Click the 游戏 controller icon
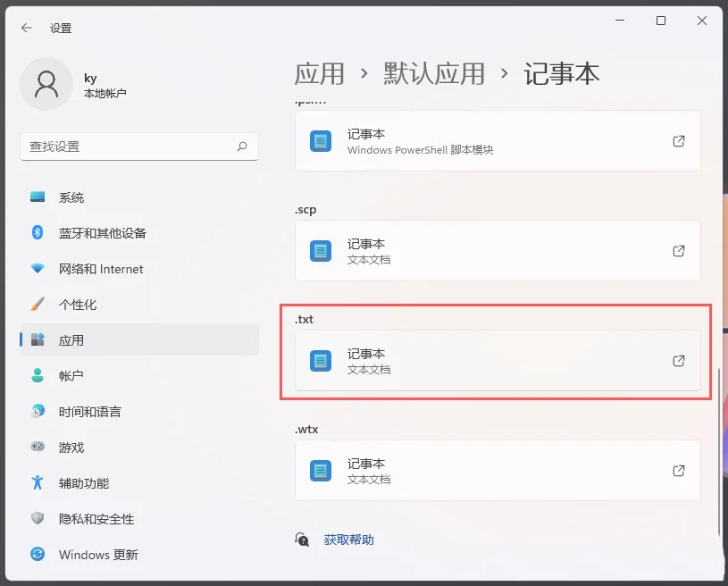The image size is (728, 586). click(x=38, y=447)
